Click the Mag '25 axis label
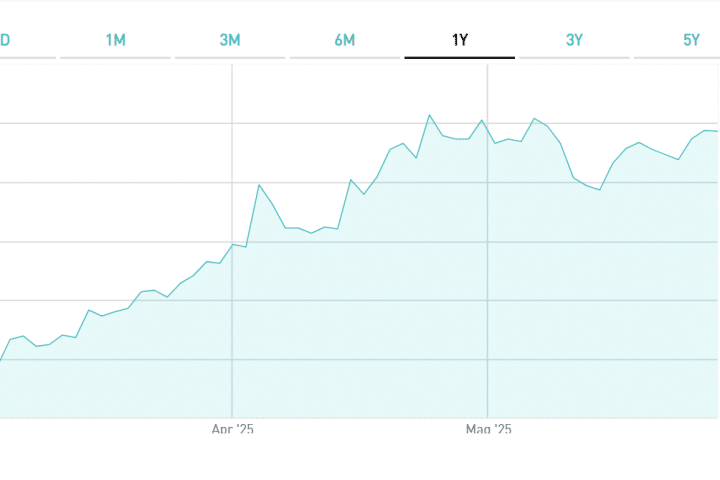 click(488, 429)
